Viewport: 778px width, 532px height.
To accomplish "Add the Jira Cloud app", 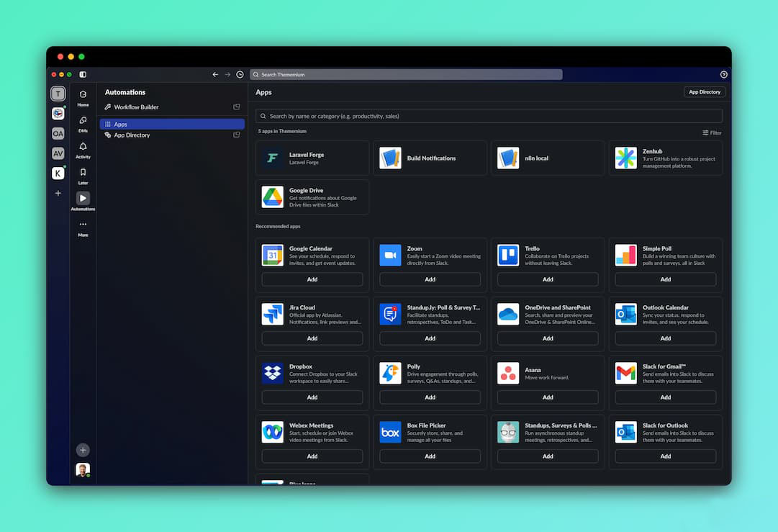I will tap(312, 338).
